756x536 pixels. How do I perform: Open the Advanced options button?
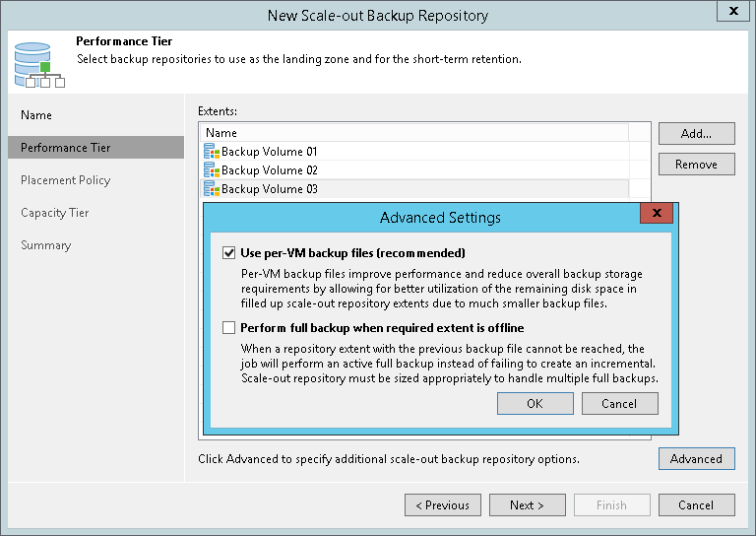point(696,458)
